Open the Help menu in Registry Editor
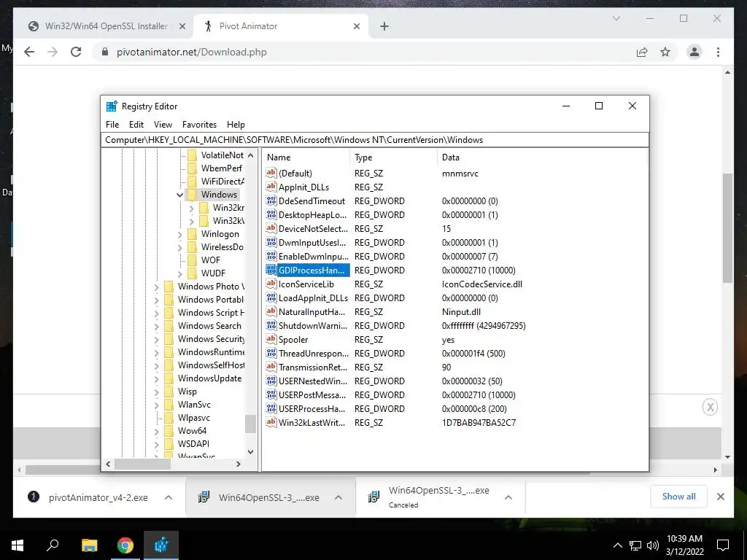The height and width of the screenshot is (560, 747). click(x=236, y=124)
